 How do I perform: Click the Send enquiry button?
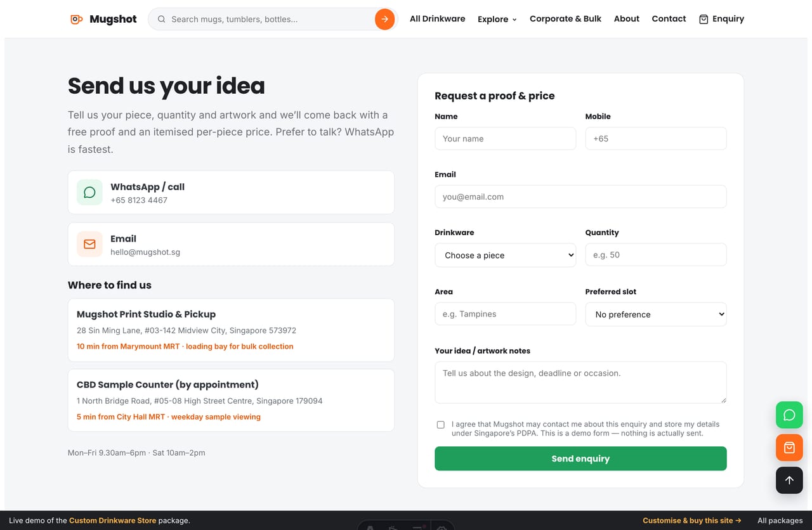580,458
